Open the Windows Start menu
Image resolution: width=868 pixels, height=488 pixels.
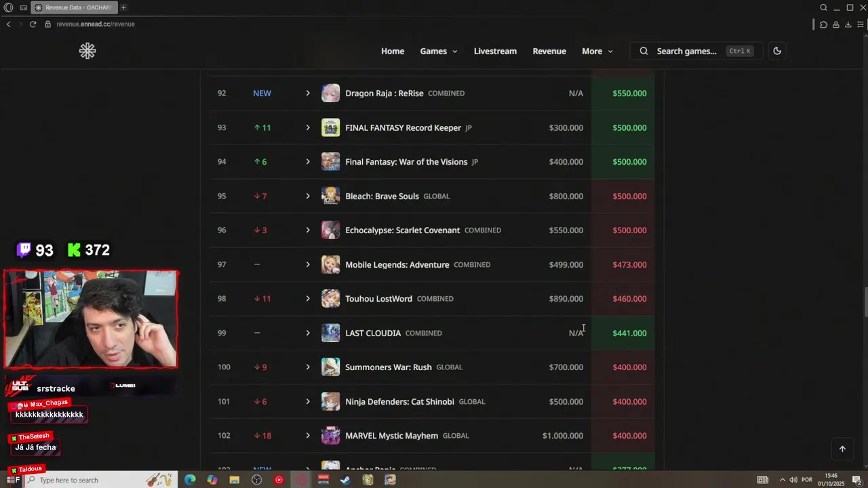pos(10,480)
